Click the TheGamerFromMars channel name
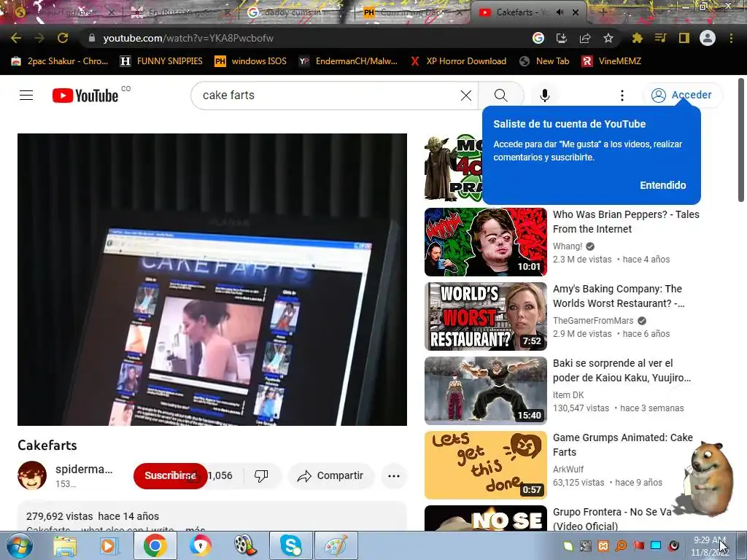This screenshot has height=560, width=747. [593, 321]
